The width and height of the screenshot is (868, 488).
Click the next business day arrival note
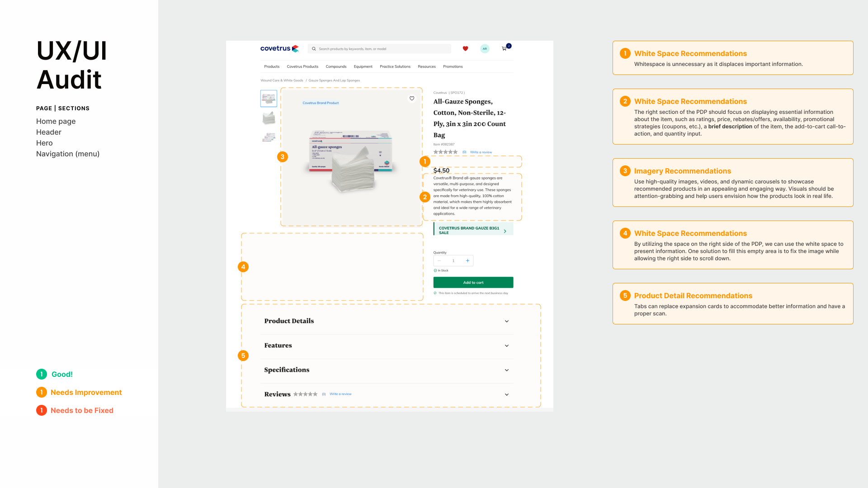click(473, 293)
